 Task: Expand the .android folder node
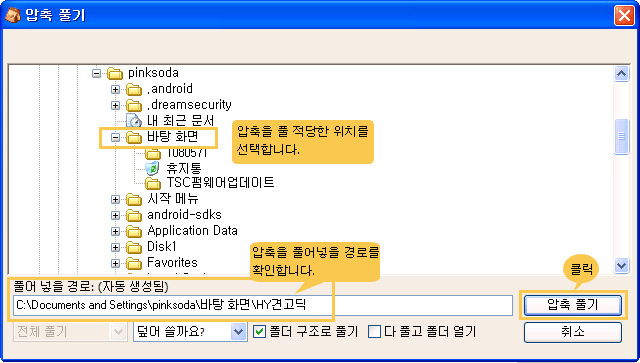116,89
